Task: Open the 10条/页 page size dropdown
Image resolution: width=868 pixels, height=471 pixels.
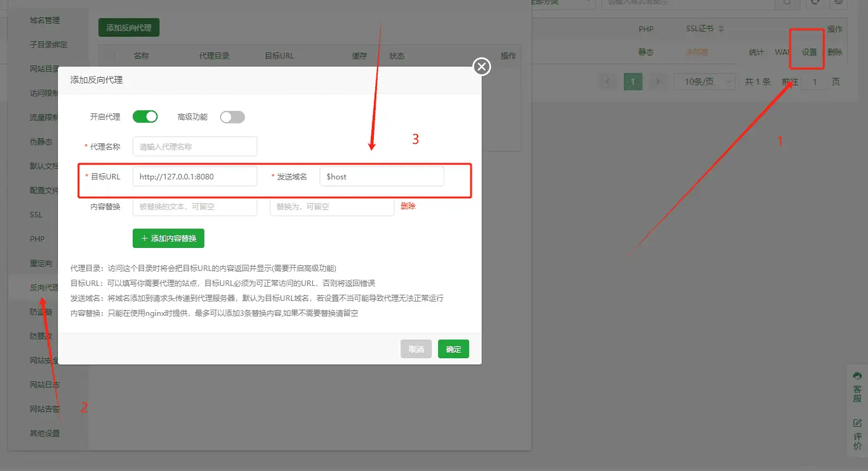Action: click(705, 81)
